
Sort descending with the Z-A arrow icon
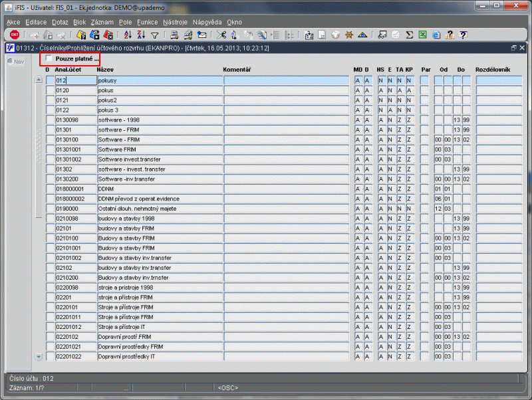coord(141,35)
